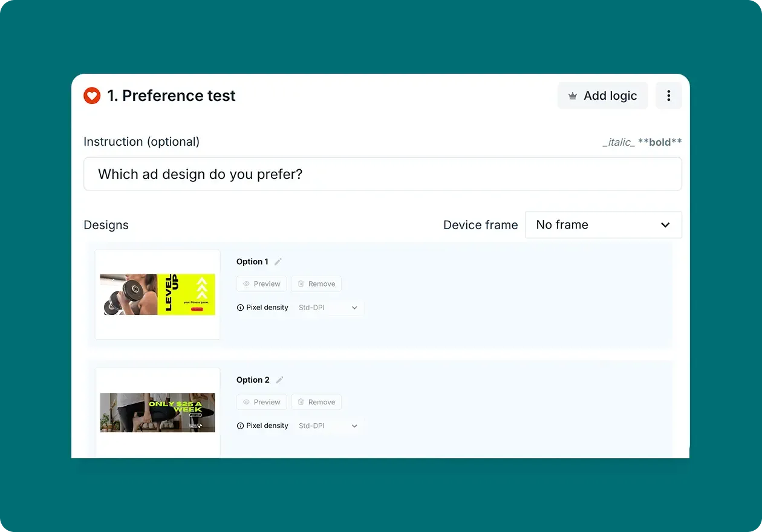The width and height of the screenshot is (762, 532).
Task: Open the Device frame dropdown showing No frame
Action: click(603, 224)
